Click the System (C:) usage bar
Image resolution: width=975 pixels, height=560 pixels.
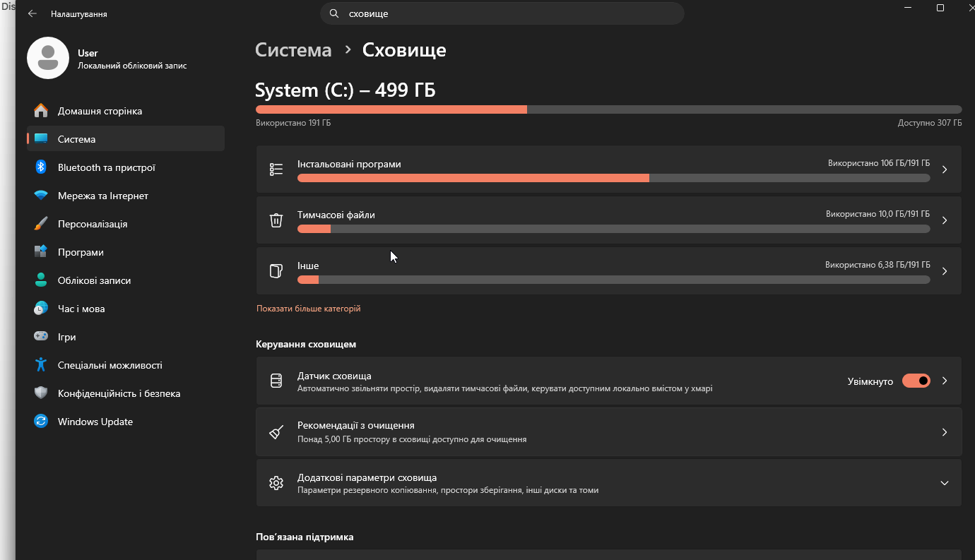tap(608, 109)
